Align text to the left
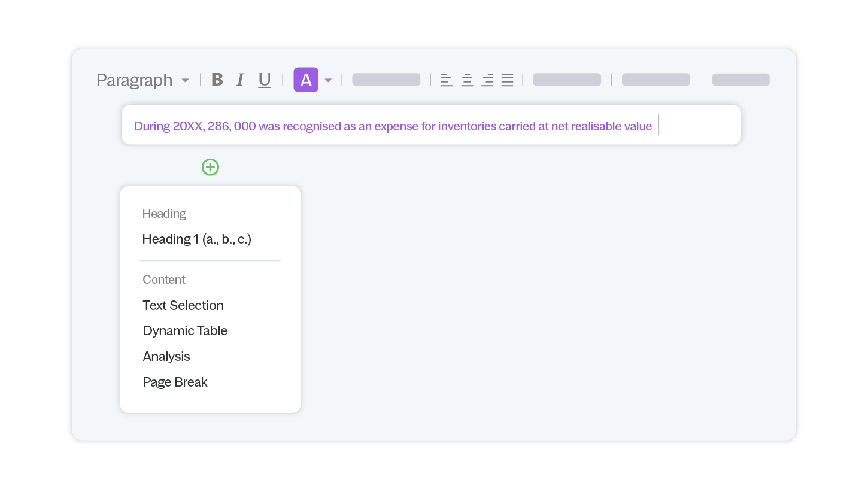The image size is (868, 489). (447, 80)
